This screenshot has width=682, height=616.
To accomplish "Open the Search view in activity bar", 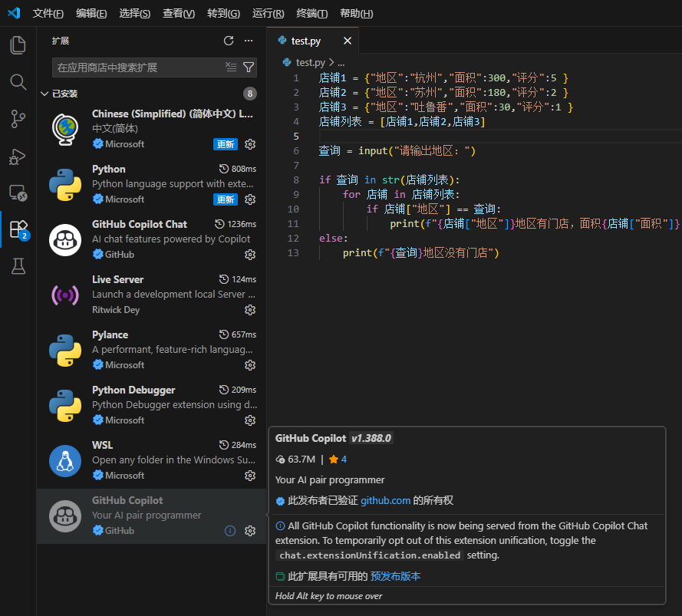I will tap(18, 82).
